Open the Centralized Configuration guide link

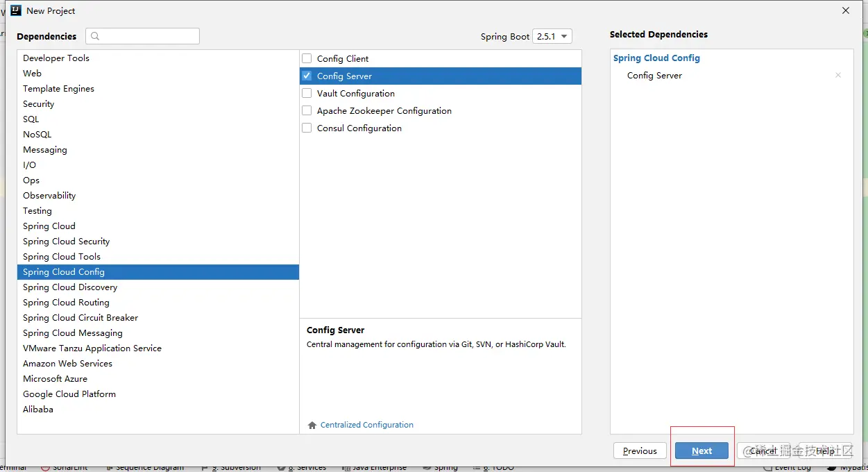(x=367, y=425)
